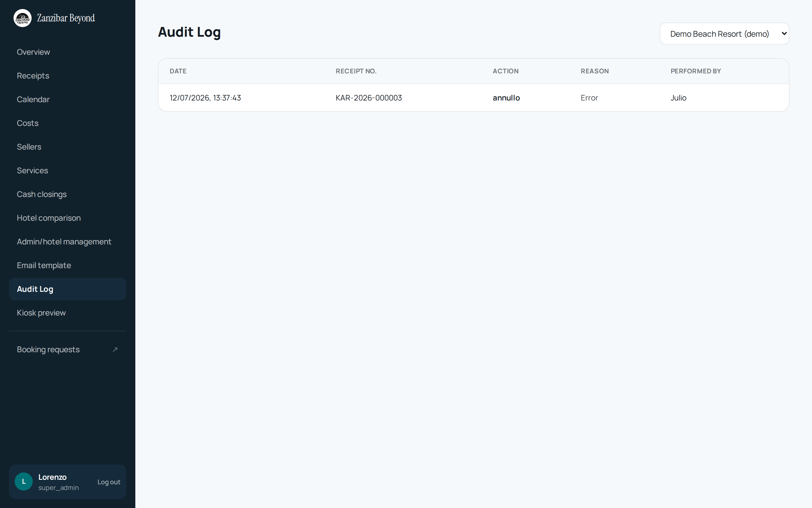Open the Booking requests link
The height and width of the screenshot is (508, 812).
tap(67, 349)
